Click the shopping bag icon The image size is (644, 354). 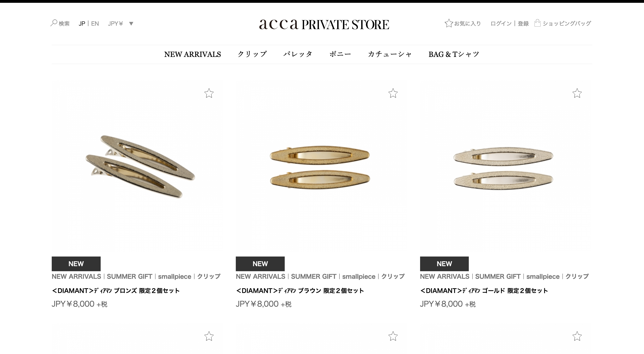coord(537,23)
